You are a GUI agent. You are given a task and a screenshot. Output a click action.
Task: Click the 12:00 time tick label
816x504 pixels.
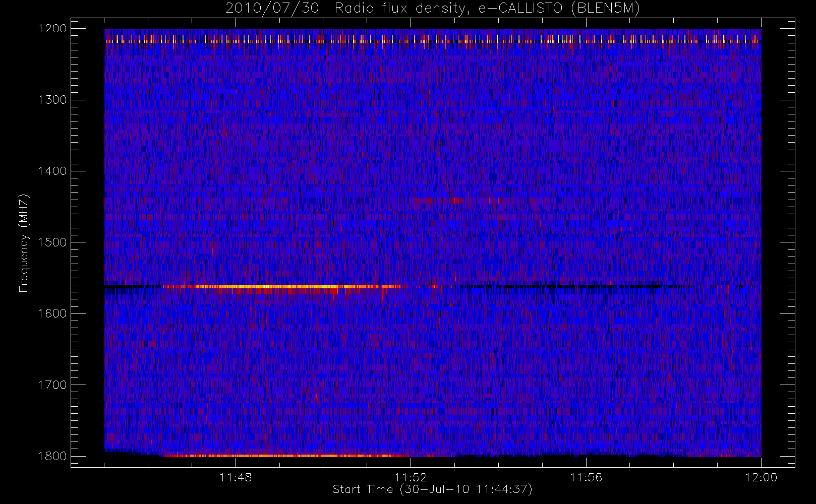[x=761, y=477]
